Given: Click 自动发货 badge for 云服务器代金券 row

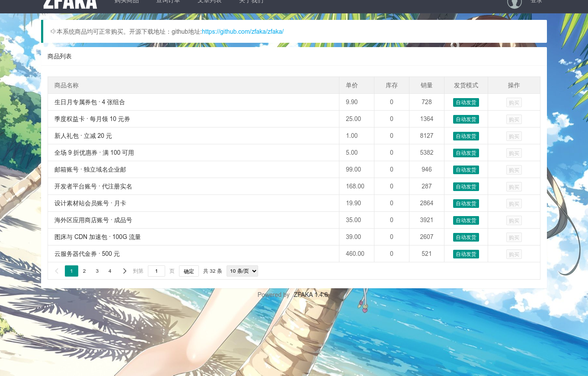Looking at the screenshot, I should tap(466, 254).
